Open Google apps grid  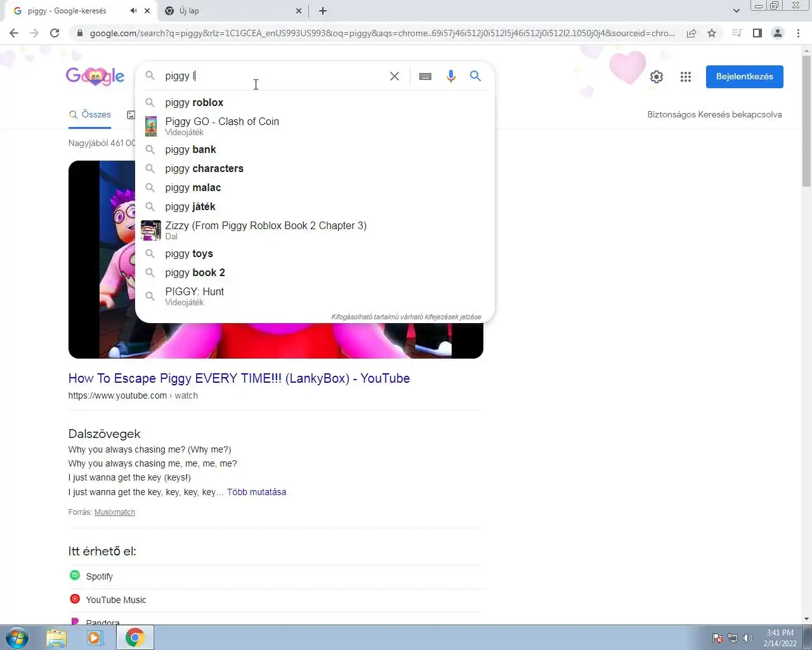click(x=686, y=77)
